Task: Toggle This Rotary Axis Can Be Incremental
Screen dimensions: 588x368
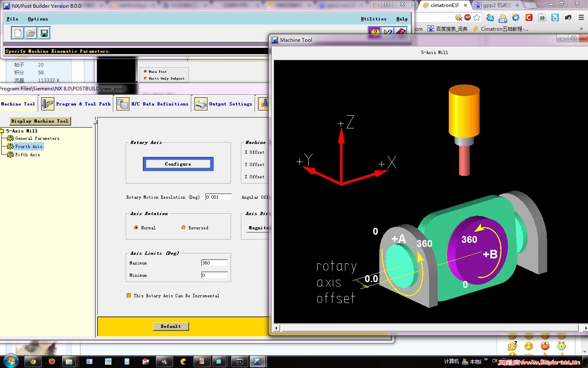Action: [x=129, y=296]
